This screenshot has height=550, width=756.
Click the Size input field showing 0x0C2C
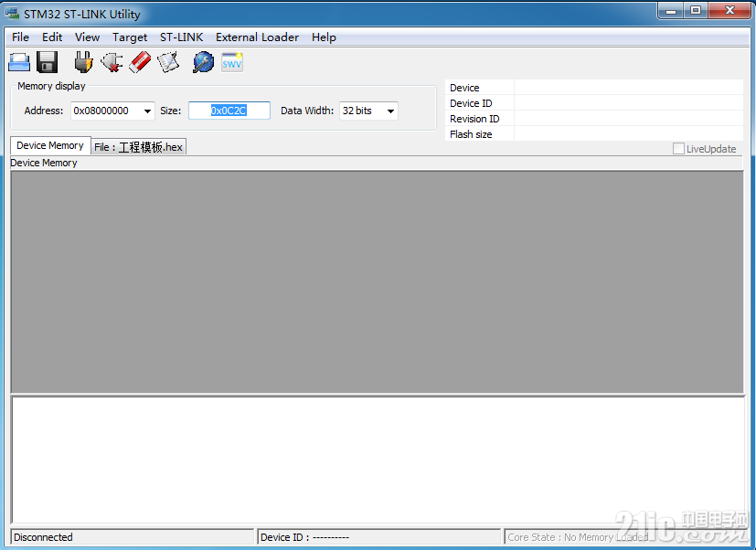point(229,111)
